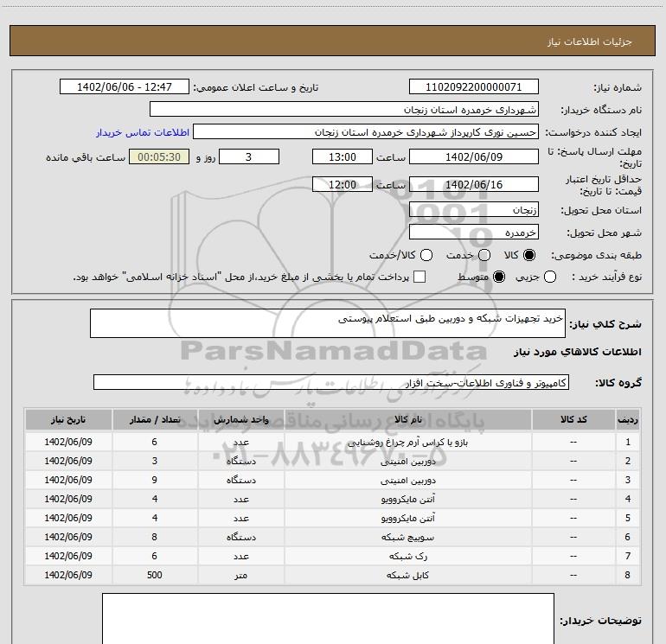This screenshot has height=644, width=666.
Task: Click the واحد شمارش column header
Action: point(240,419)
